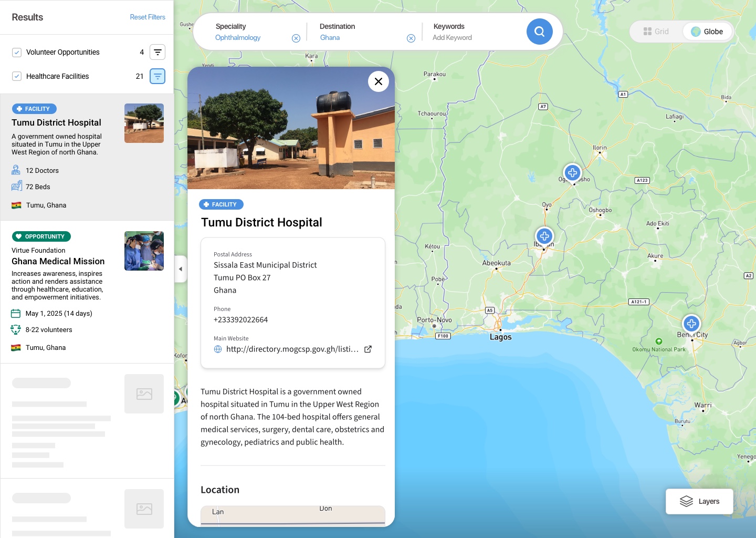Click the facility map marker near Ogbomosho
756x538 pixels.
point(572,172)
